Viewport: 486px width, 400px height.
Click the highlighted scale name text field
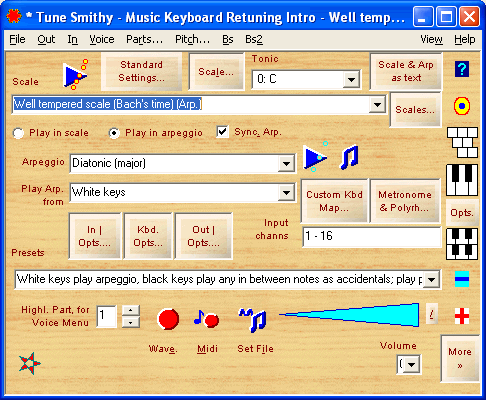190,105
